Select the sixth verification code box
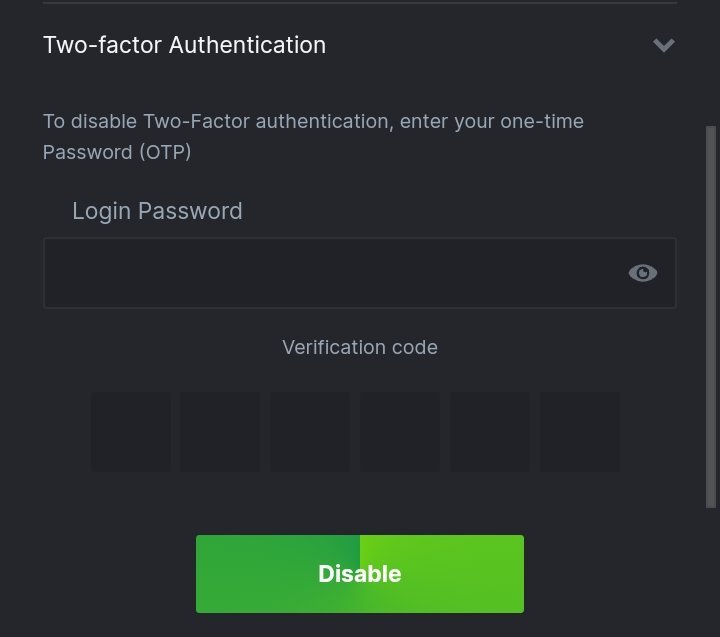The width and height of the screenshot is (720, 637). (580, 431)
